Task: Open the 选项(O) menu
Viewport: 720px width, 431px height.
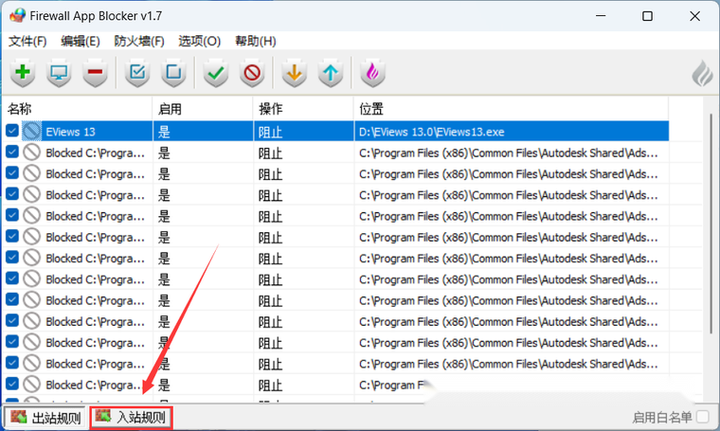Action: pos(199,41)
